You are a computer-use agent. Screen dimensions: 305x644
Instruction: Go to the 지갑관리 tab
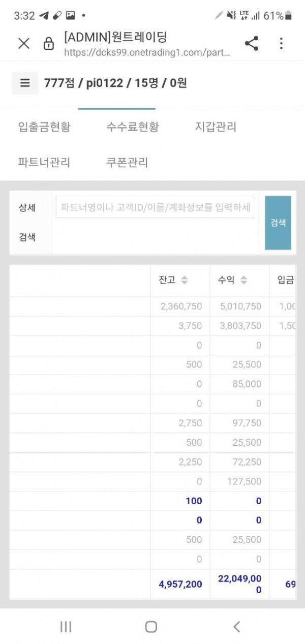(x=216, y=127)
